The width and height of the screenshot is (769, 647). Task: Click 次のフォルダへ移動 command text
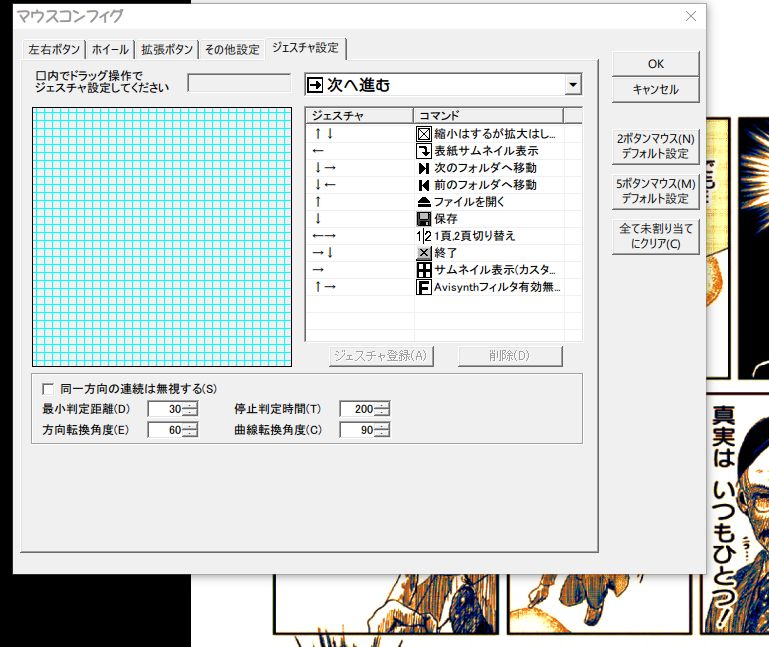pos(485,168)
